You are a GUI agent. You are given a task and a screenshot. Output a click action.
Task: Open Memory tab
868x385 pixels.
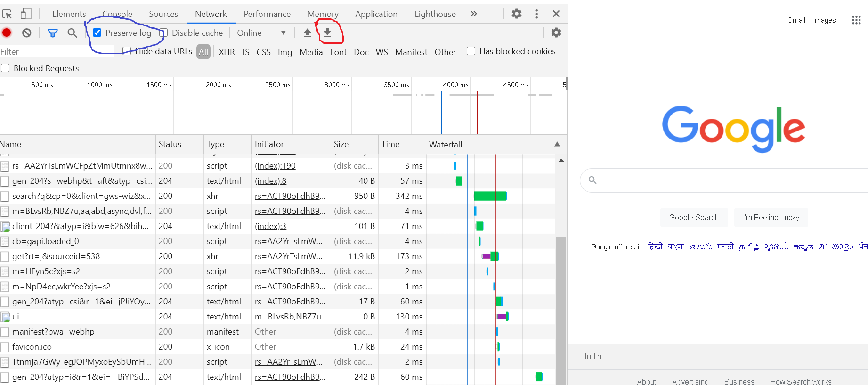pyautogui.click(x=323, y=14)
